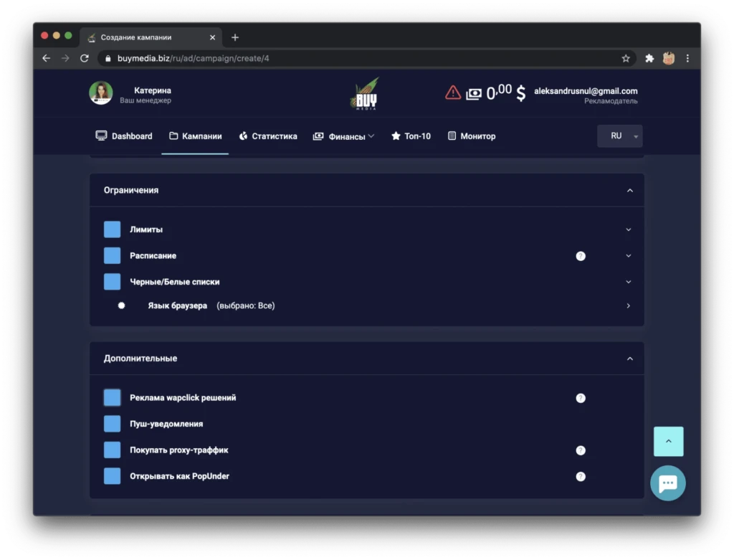
Task: Enable Пуш-уведомления checkbox
Action: (x=112, y=424)
